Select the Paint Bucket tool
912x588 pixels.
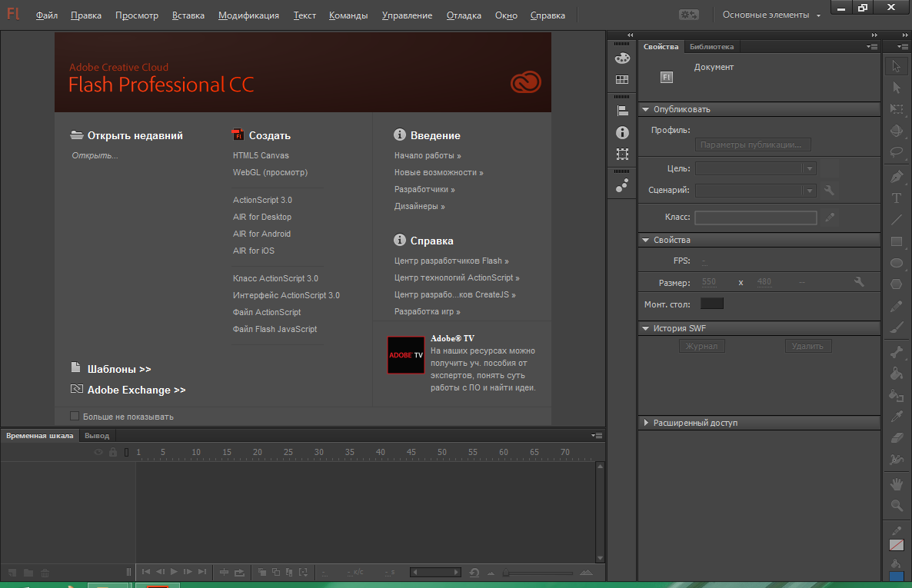pyautogui.click(x=897, y=374)
